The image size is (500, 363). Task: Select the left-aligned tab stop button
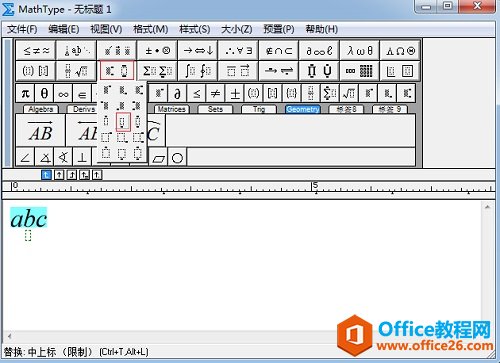coord(46,175)
